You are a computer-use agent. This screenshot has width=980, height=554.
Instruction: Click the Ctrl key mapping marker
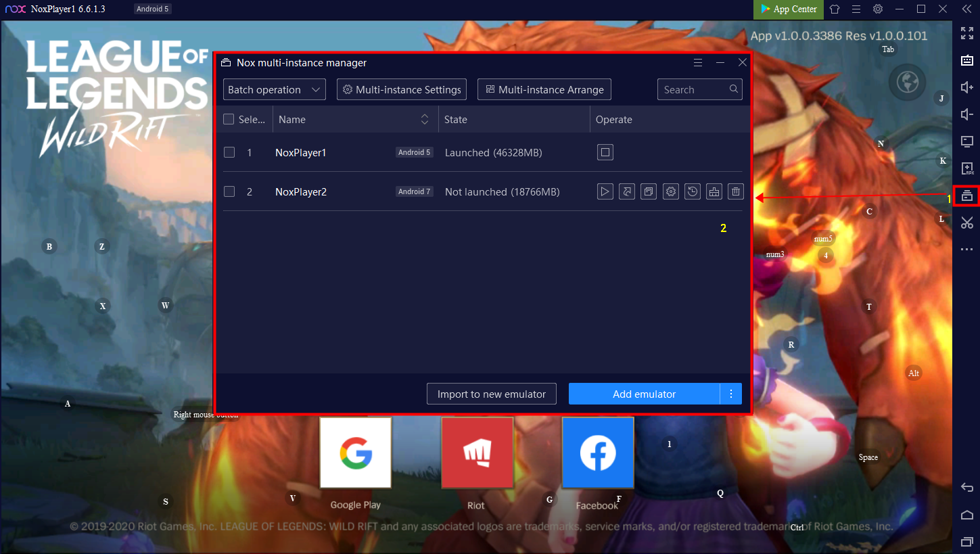point(797,528)
